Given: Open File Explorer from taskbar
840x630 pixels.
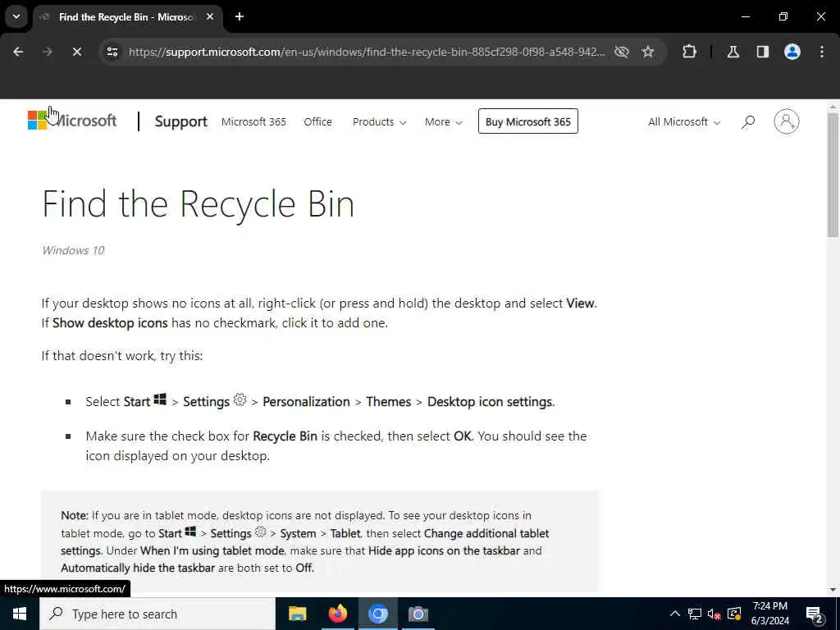Looking at the screenshot, I should tap(297, 614).
